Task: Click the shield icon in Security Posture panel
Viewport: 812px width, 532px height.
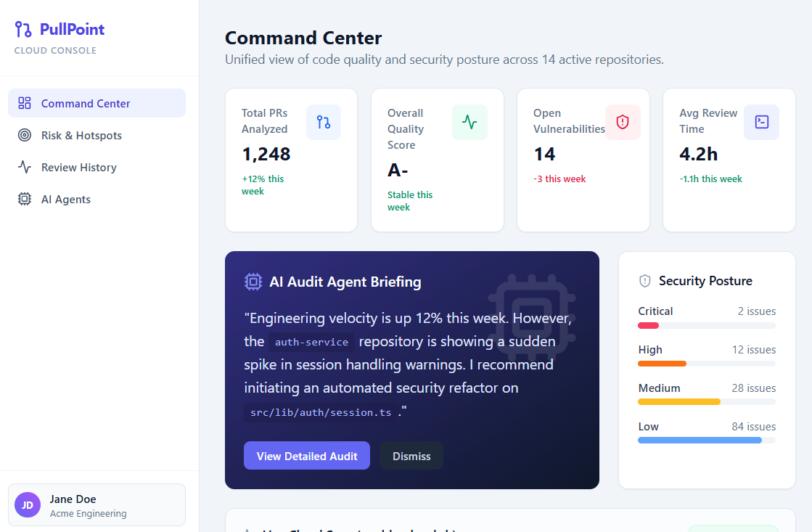Action: pos(645,281)
